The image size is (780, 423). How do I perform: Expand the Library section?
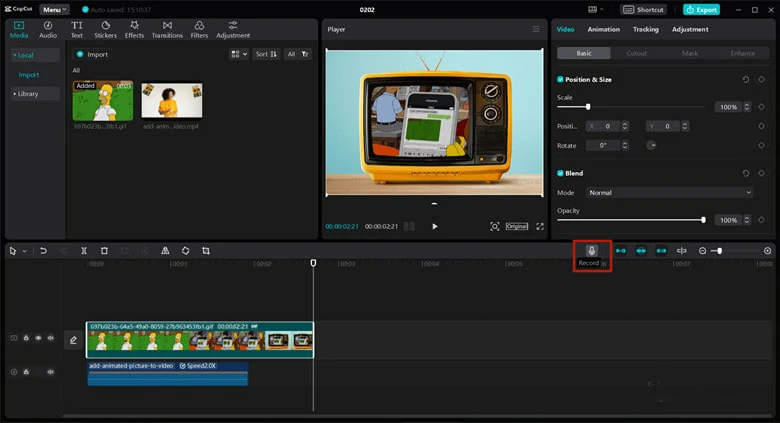coord(35,94)
